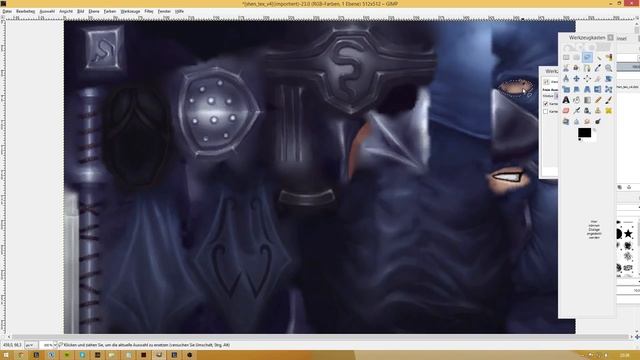
Task: Select the Smudge tool
Action: [587, 121]
